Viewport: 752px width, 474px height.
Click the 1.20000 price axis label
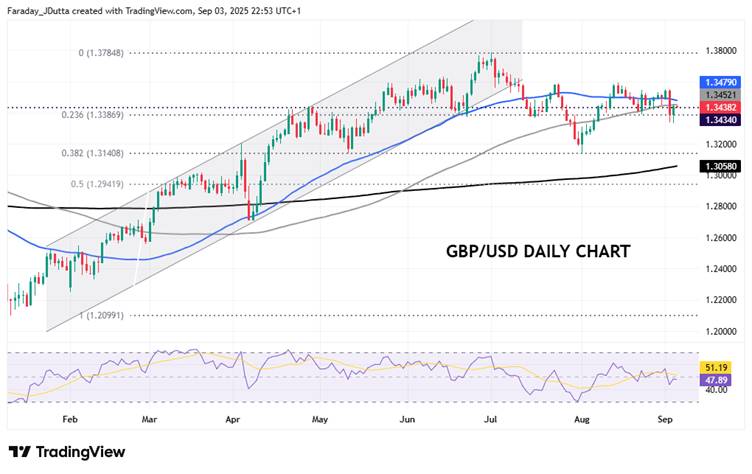coord(721,331)
